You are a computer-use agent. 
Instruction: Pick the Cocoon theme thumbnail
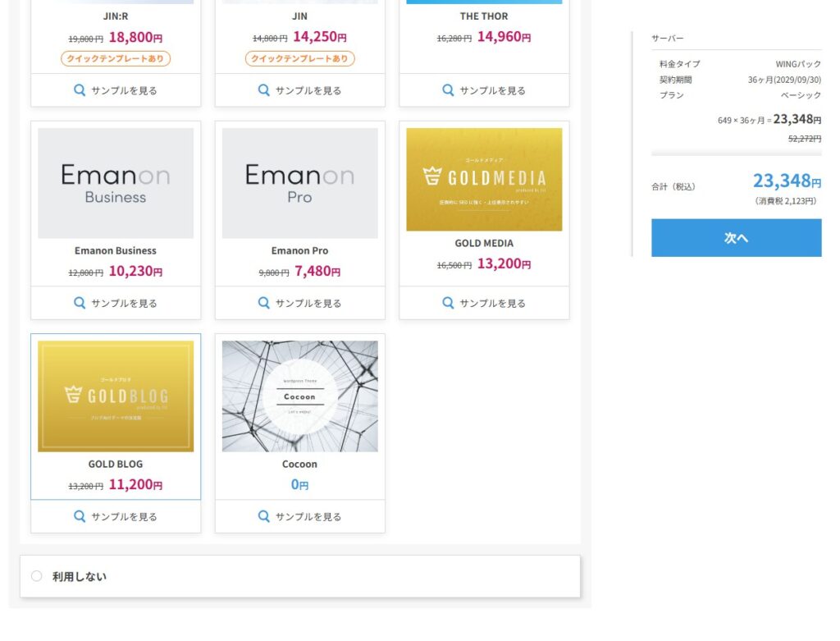click(x=300, y=396)
